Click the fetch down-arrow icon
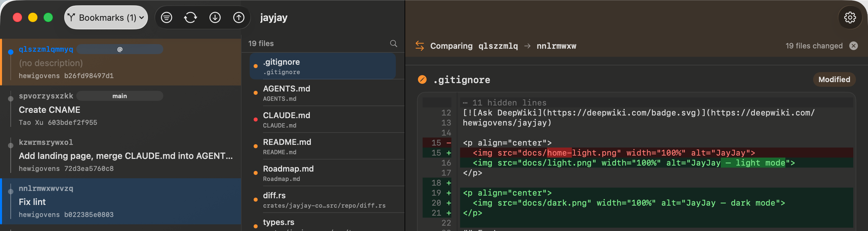868x231 pixels. [214, 17]
